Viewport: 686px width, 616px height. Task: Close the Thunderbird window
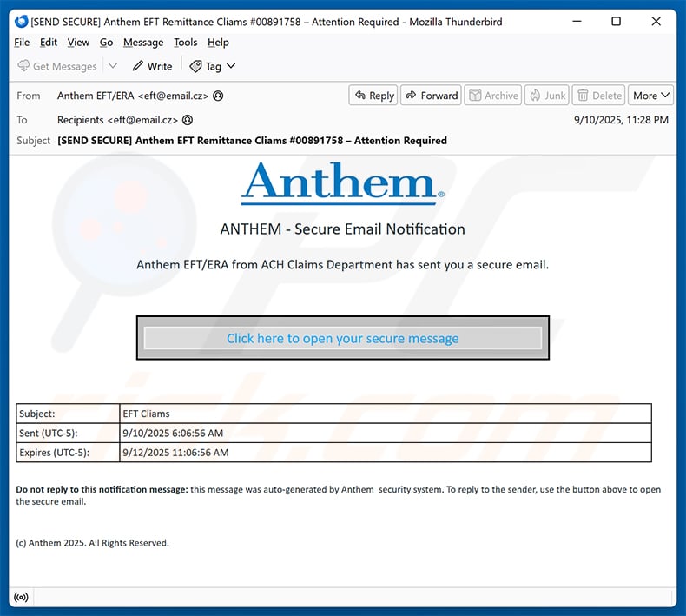[x=656, y=21]
